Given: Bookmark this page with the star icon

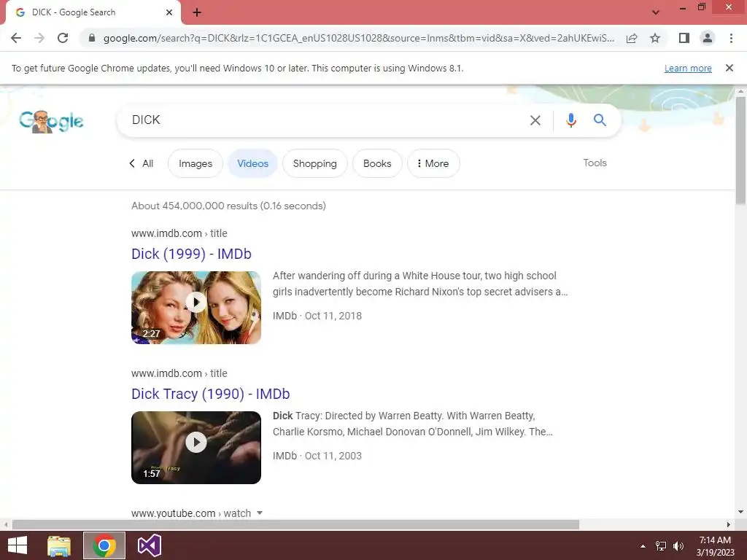Looking at the screenshot, I should pyautogui.click(x=655, y=38).
